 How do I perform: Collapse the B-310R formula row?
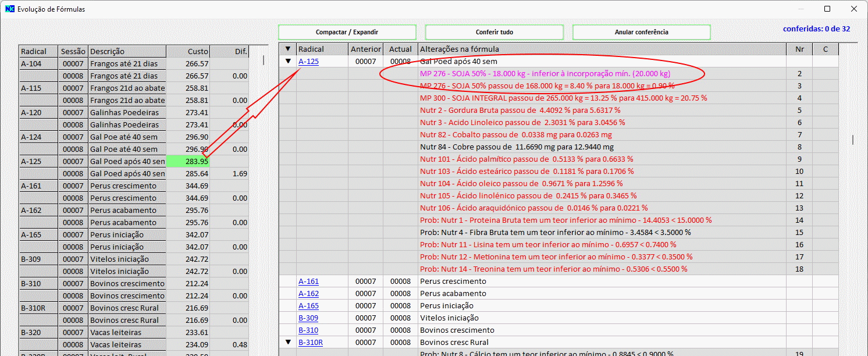(x=287, y=342)
